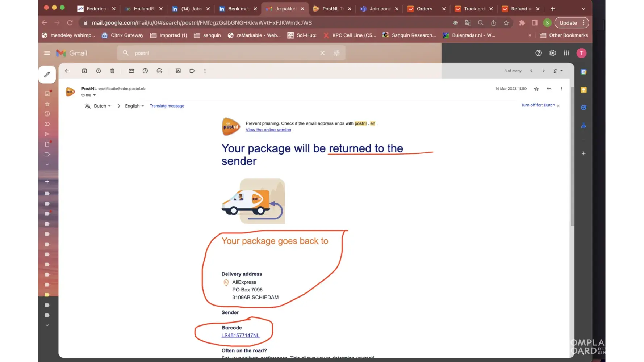Open Google Calendar in the side panel
This screenshot has height=362, width=644.
[584, 72]
